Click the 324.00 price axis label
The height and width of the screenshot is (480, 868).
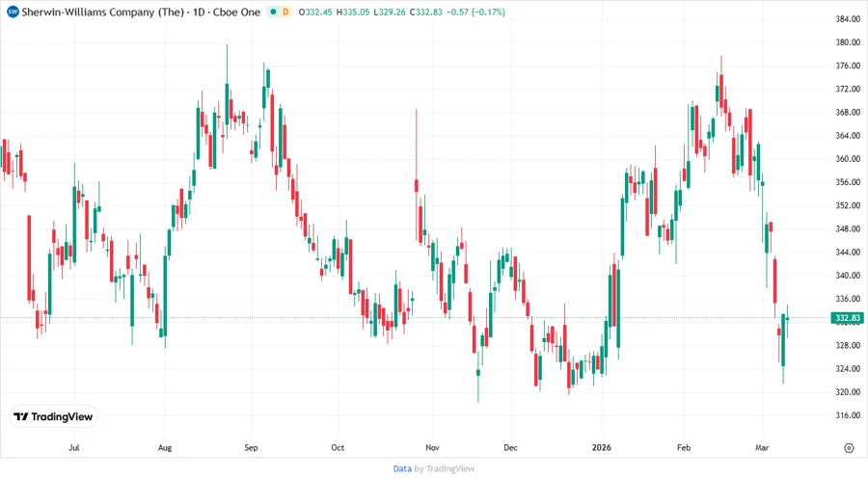pyautogui.click(x=848, y=368)
